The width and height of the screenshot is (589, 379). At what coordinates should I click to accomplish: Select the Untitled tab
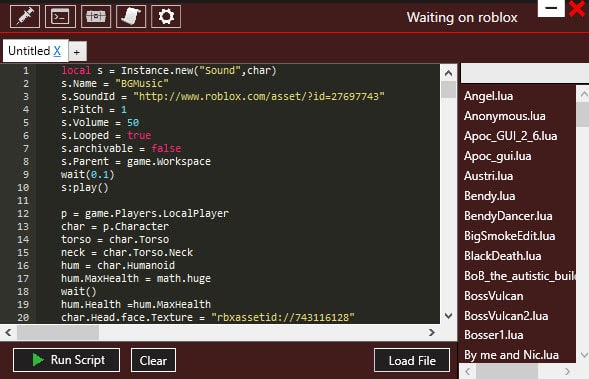[x=35, y=51]
